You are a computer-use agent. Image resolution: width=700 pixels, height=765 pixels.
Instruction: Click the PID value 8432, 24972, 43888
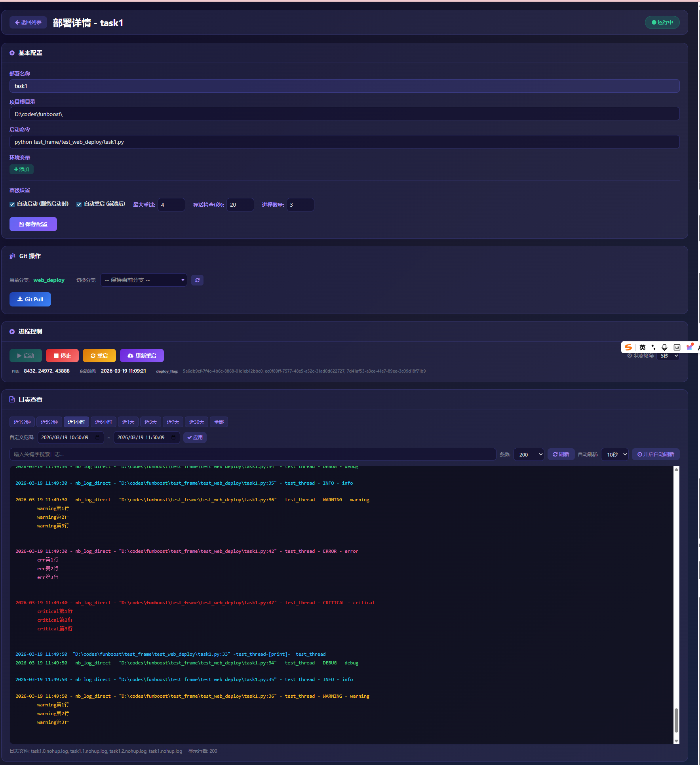pos(47,371)
